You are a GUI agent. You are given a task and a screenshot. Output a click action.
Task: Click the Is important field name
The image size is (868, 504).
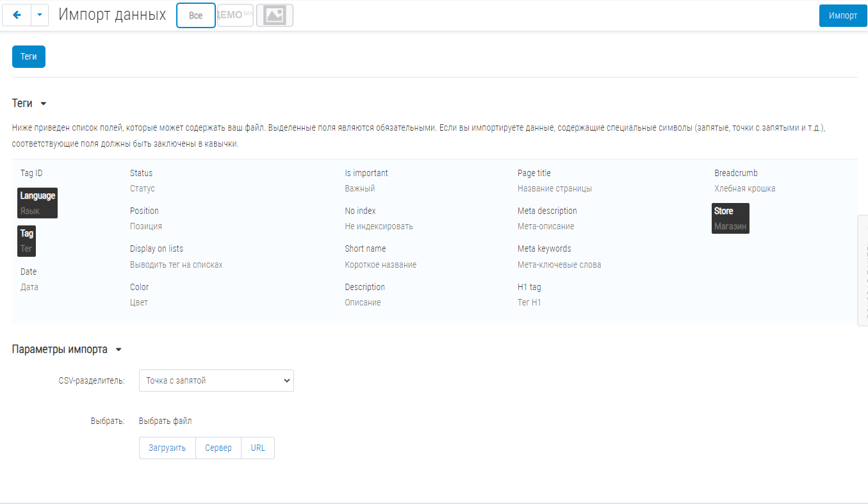366,173
